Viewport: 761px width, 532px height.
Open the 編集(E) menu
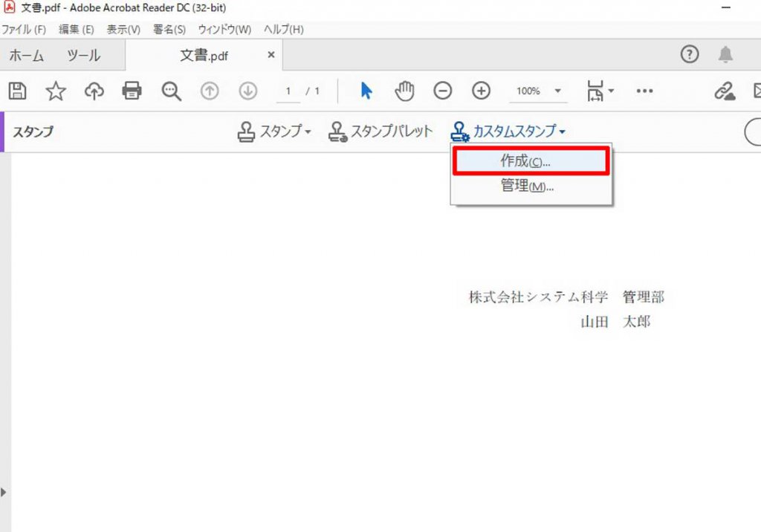pyautogui.click(x=77, y=30)
